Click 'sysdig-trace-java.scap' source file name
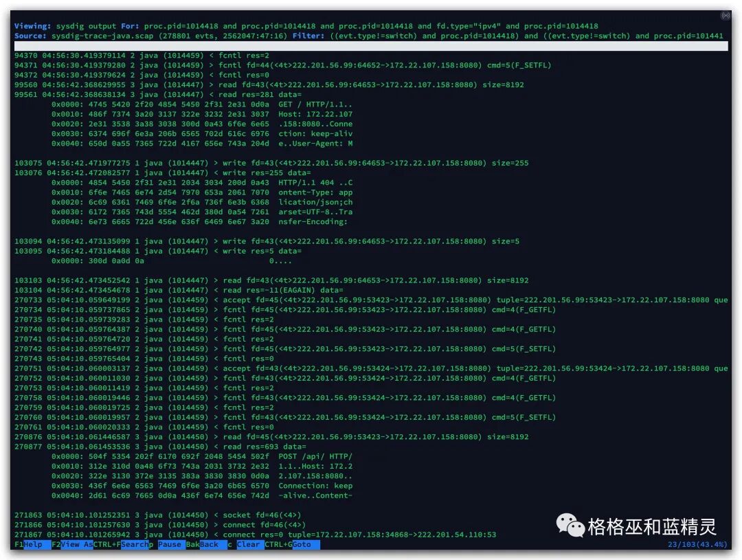The width and height of the screenshot is (742, 560). point(102,36)
